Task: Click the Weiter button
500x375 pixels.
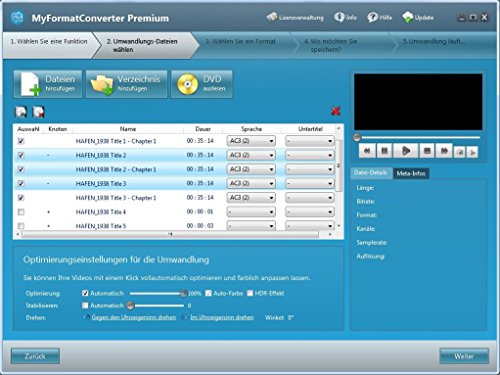Action: (x=464, y=356)
